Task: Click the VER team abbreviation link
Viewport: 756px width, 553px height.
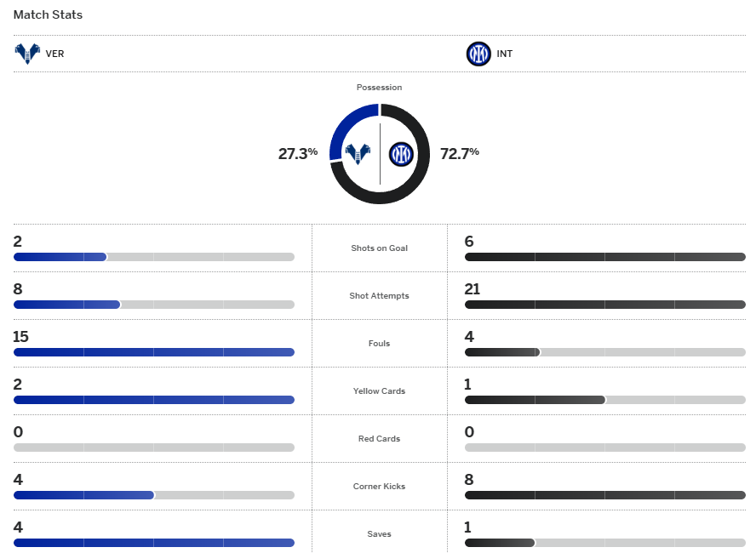Action: coord(54,54)
